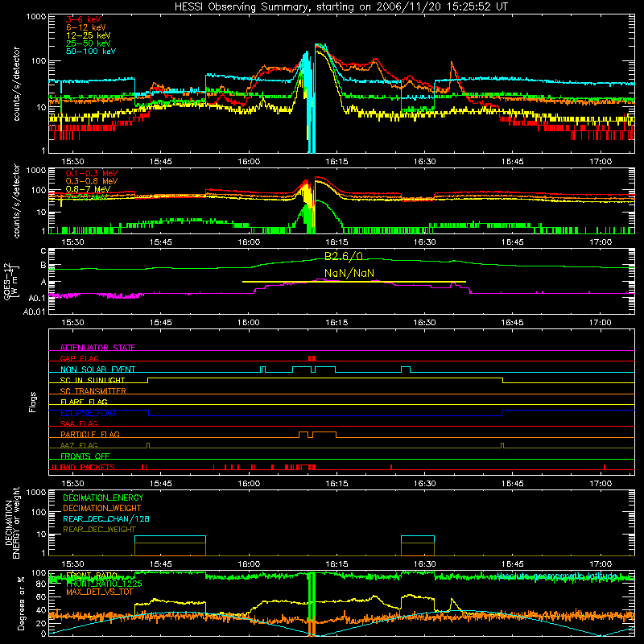Click the Absolute geomagnetic latitude label
Viewport: 644px width, 644px height.
[555, 576]
